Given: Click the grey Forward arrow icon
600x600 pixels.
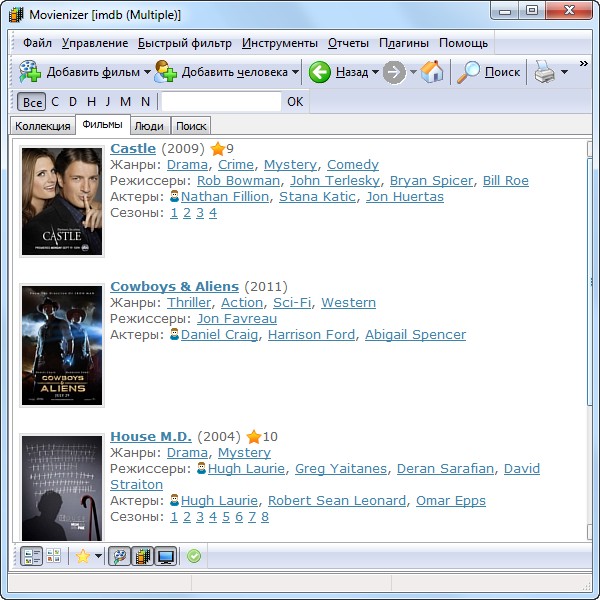Looking at the screenshot, I should coord(394,72).
